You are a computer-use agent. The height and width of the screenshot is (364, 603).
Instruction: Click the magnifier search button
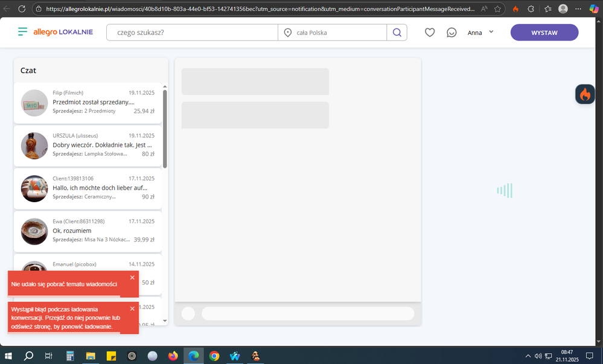tap(397, 33)
